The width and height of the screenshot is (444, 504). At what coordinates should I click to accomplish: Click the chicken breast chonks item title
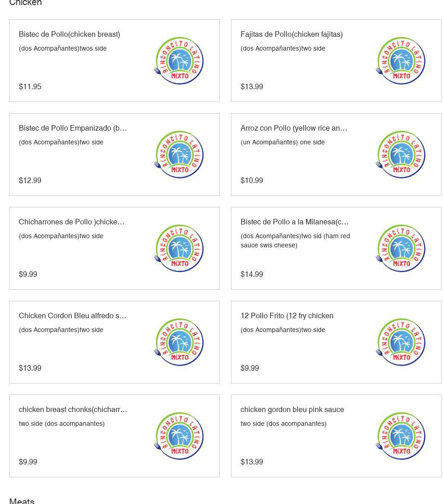[73, 410]
